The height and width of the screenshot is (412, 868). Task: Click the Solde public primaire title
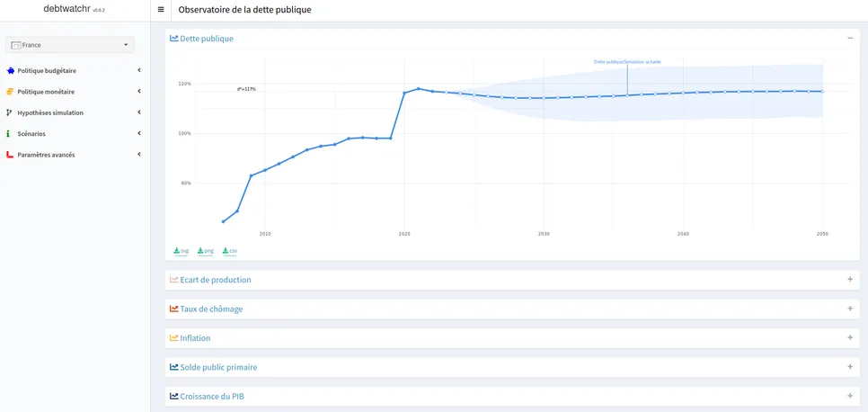point(218,367)
